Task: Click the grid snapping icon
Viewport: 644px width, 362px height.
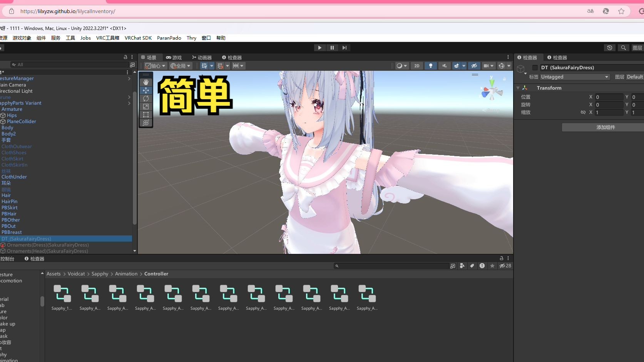Action: (220, 66)
